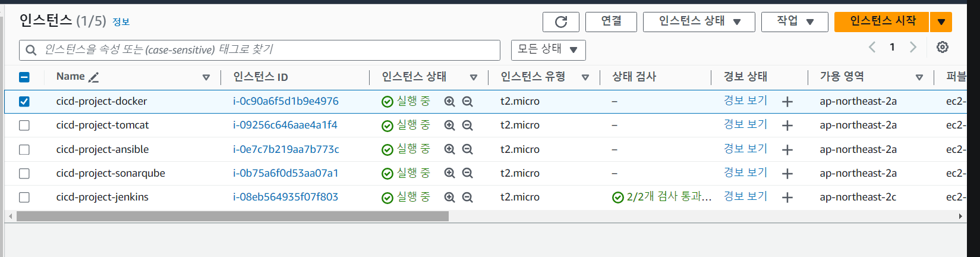The width and height of the screenshot is (980, 257).
Task: Add alarm plus for cicd-project-ansible
Action: click(x=787, y=149)
